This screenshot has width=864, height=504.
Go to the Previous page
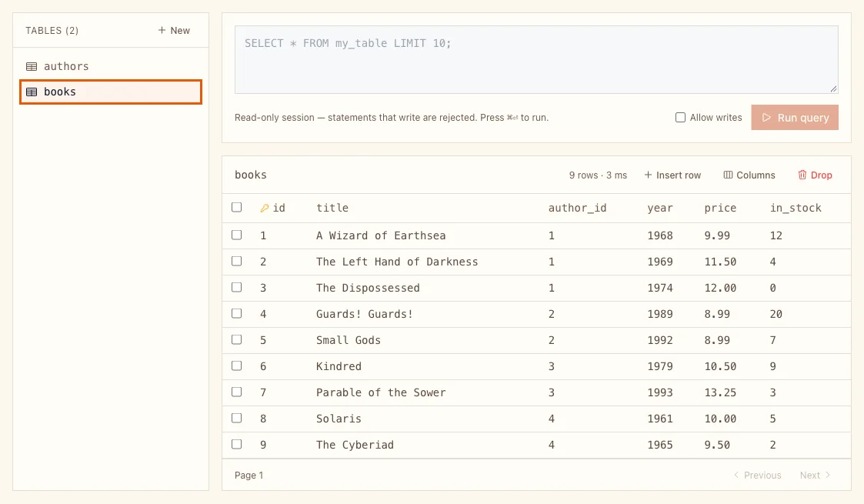pyautogui.click(x=757, y=475)
